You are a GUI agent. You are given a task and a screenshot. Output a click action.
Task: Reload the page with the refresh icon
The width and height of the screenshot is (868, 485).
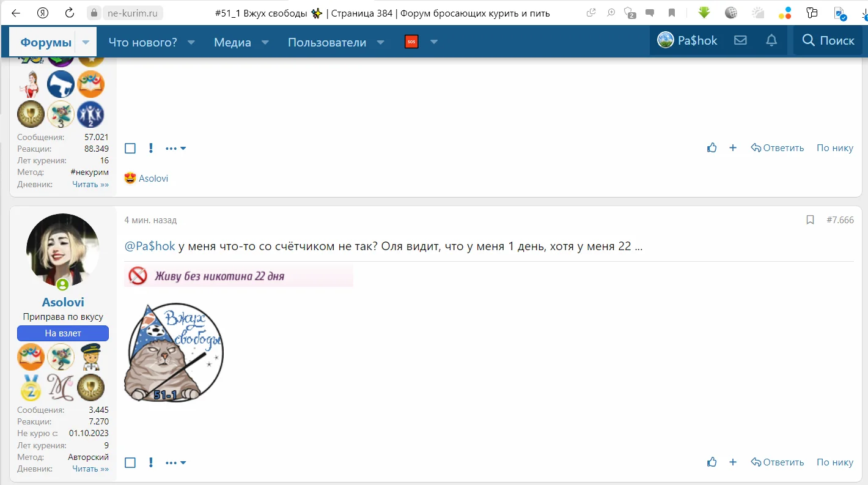tap(70, 13)
